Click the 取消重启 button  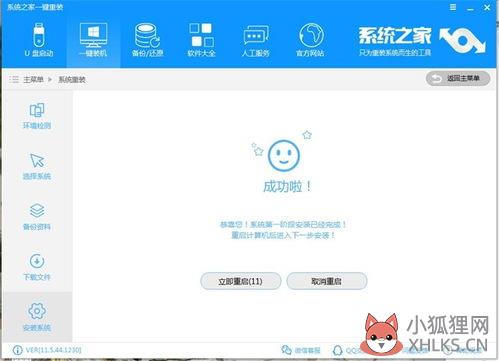(327, 281)
